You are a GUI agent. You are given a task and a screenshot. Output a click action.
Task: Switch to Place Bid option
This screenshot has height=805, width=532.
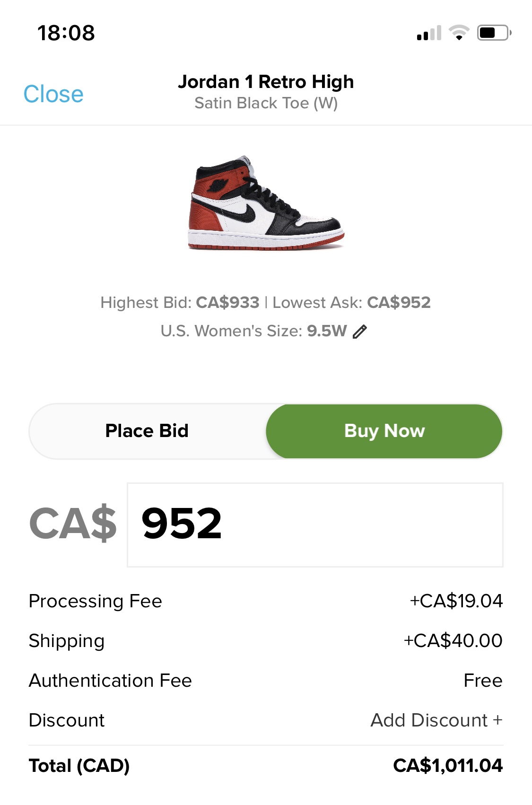coord(147,431)
